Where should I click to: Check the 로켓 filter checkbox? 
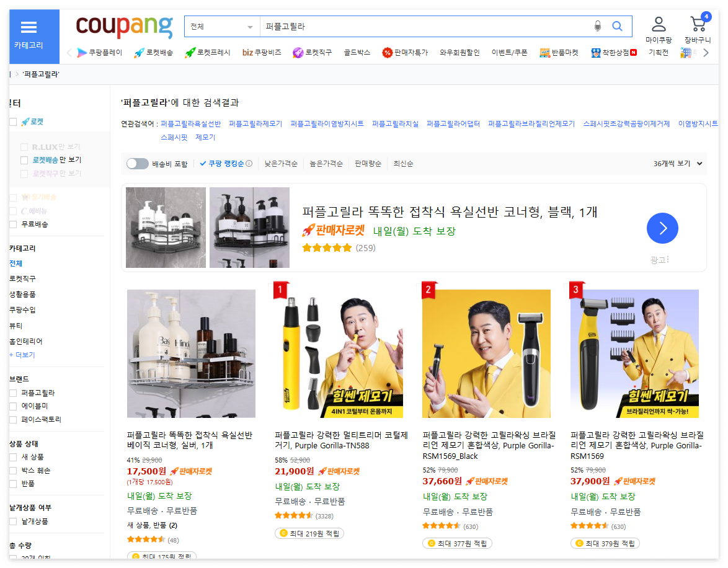(x=13, y=122)
